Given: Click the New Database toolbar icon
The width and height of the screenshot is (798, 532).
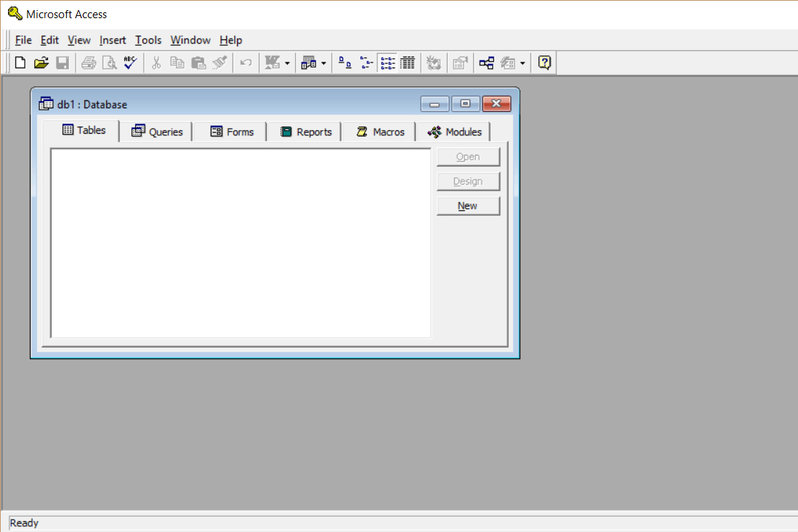Looking at the screenshot, I should (x=20, y=63).
